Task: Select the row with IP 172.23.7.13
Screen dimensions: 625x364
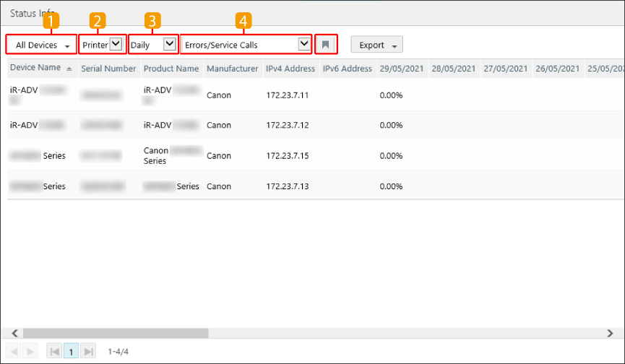Action: pyautogui.click(x=288, y=186)
